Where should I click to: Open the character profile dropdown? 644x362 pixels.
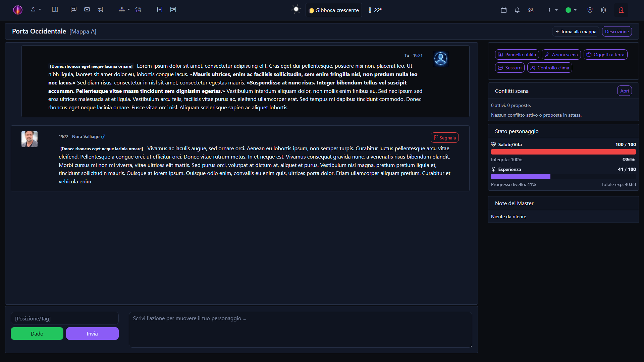coord(36,10)
